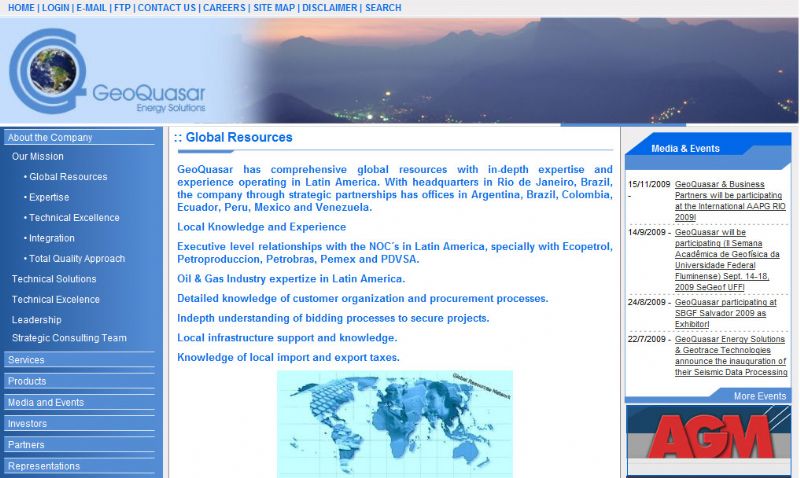The width and height of the screenshot is (800, 478).
Task: Open II Semana Acadêmica de Geofísica event link
Action: pyautogui.click(x=727, y=260)
